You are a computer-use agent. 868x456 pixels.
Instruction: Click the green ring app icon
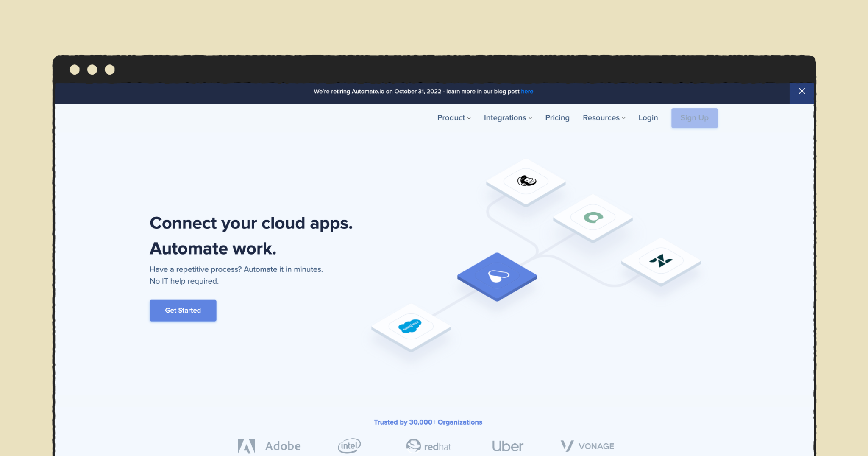click(x=593, y=216)
